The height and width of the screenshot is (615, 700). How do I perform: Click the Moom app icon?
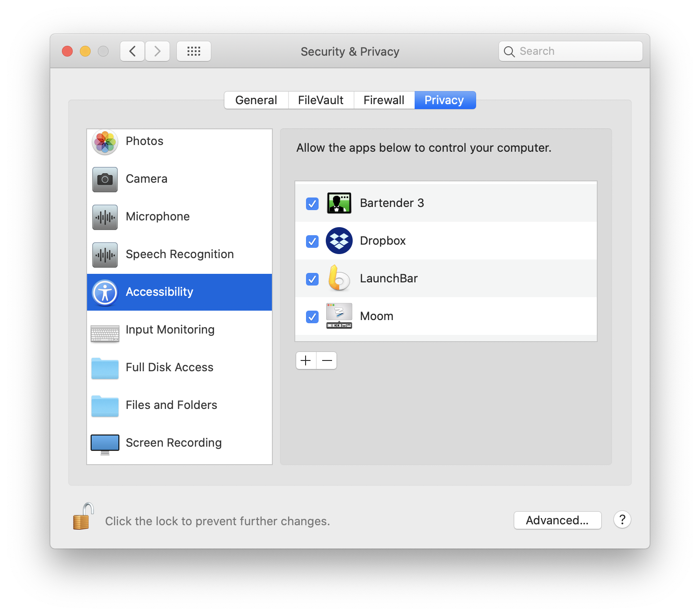click(x=339, y=316)
